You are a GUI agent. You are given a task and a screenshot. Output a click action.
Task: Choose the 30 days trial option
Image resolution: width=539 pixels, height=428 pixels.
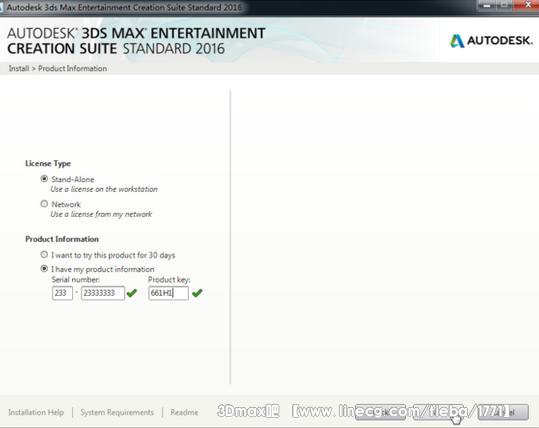[x=44, y=254]
